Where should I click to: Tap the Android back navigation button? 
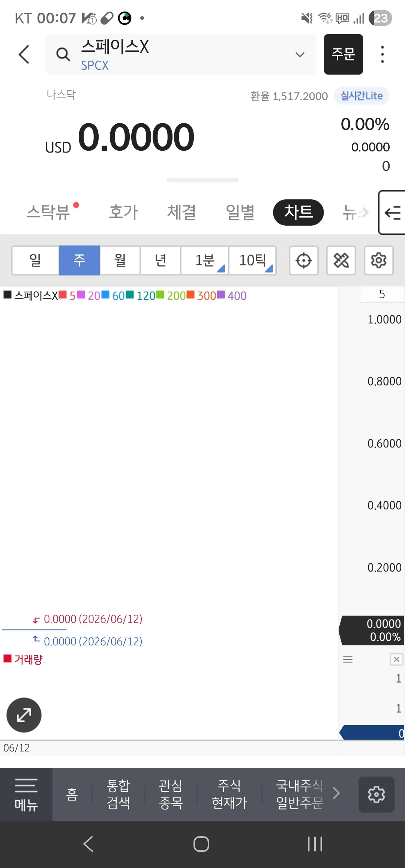(88, 844)
